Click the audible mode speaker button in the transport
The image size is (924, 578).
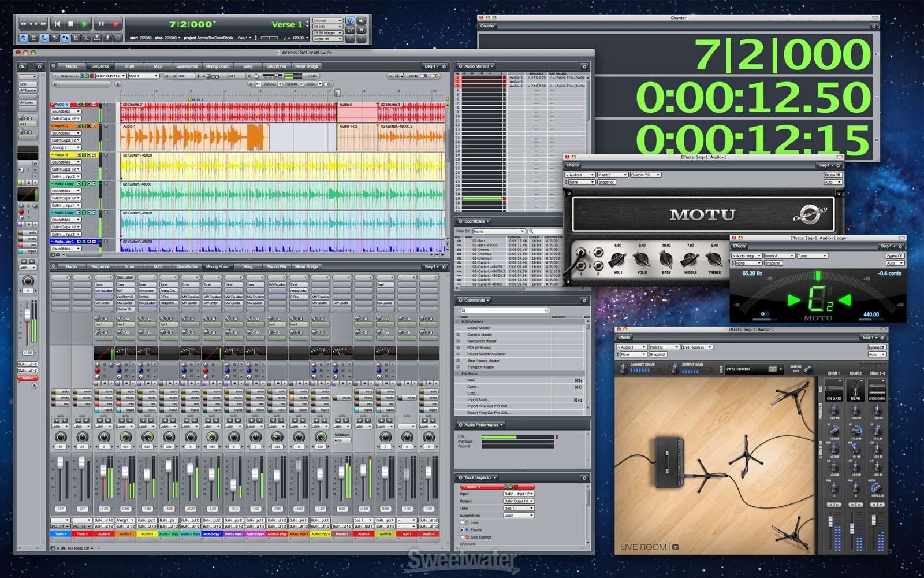pos(362,21)
